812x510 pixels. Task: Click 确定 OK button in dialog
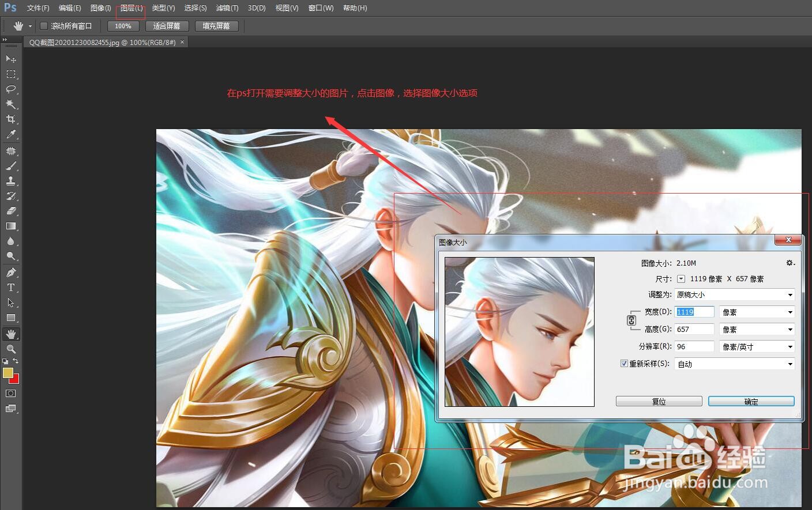pyautogui.click(x=751, y=401)
